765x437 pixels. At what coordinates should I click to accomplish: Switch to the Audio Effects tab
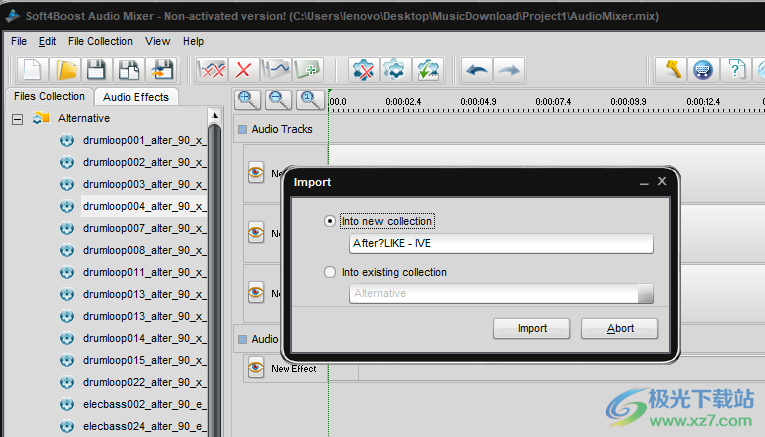(137, 97)
